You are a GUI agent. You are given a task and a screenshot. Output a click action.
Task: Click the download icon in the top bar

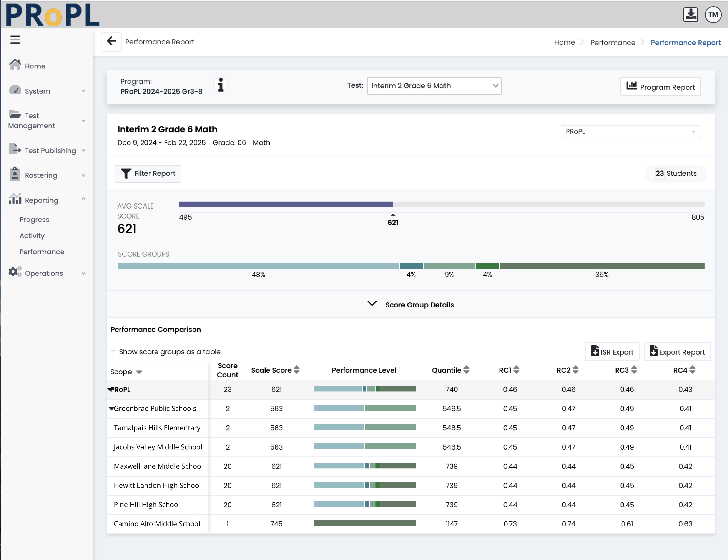[x=690, y=14]
